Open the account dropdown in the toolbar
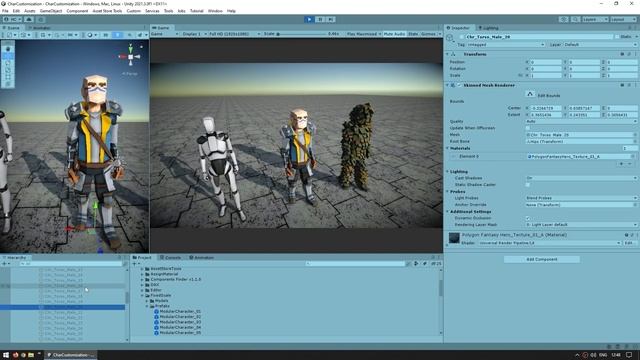 [x=12, y=19]
